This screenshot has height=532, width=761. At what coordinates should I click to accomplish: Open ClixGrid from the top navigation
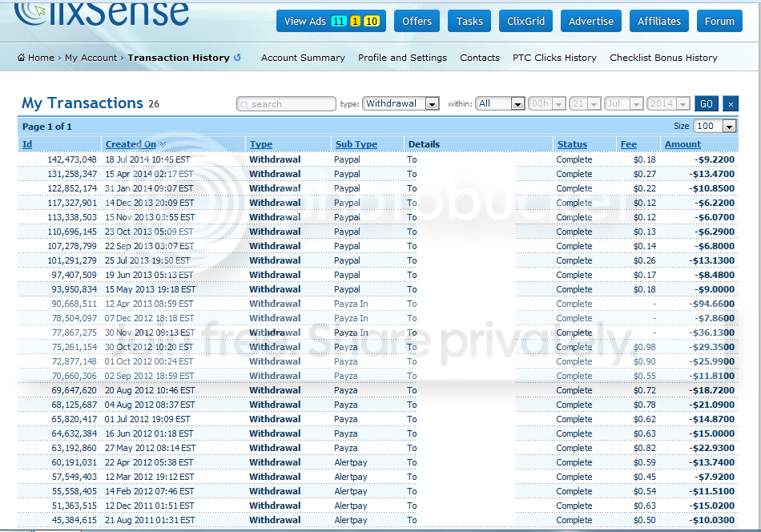coord(525,21)
